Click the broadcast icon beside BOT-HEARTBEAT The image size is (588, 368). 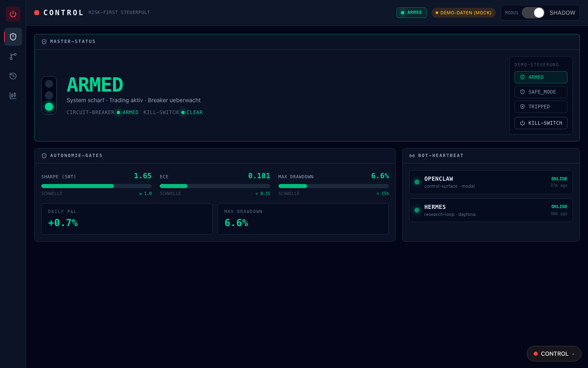pyautogui.click(x=412, y=156)
